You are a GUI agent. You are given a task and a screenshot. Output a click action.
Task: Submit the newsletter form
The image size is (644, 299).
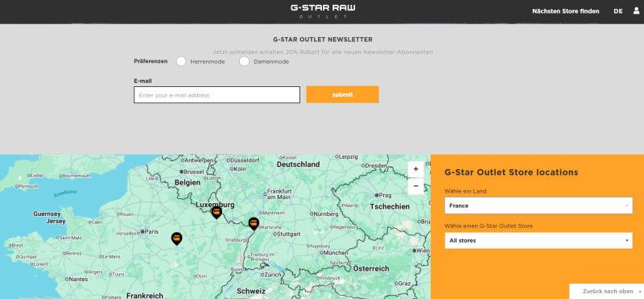point(343,94)
